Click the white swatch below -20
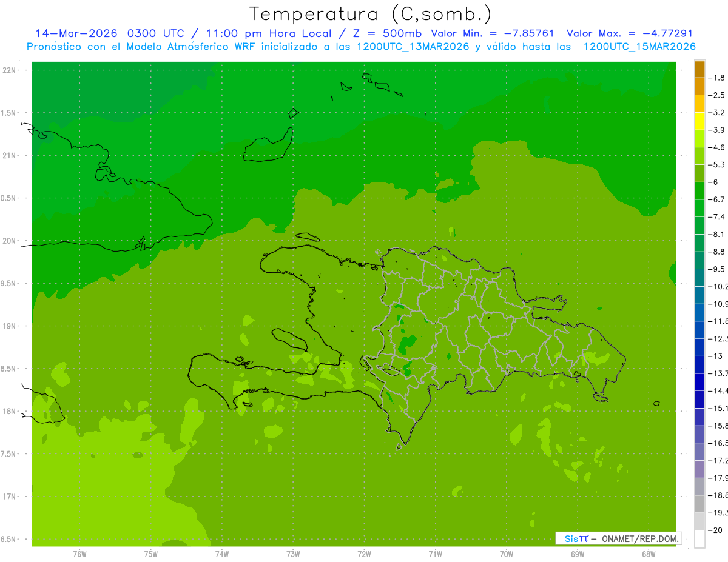The image size is (728, 562). [699, 539]
